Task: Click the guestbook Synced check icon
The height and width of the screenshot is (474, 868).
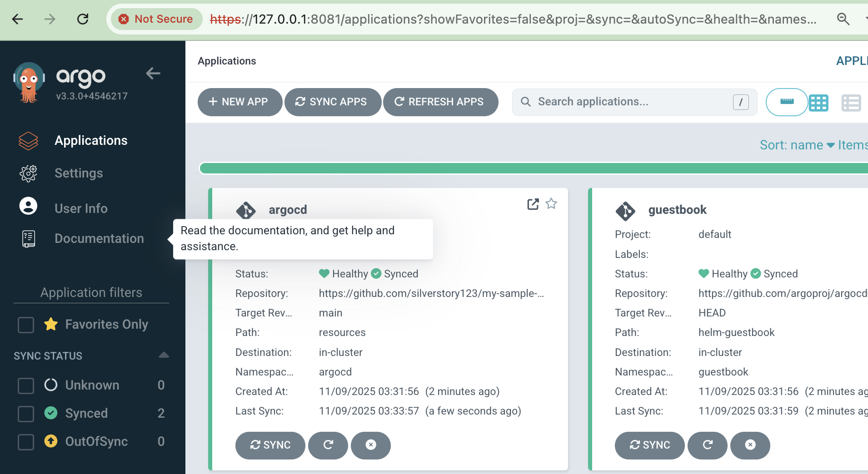Action: (x=756, y=273)
